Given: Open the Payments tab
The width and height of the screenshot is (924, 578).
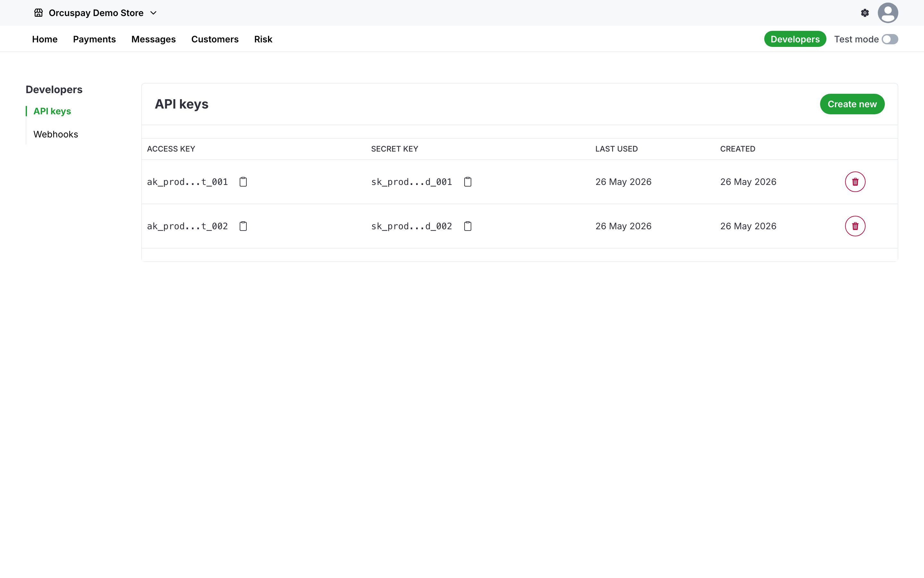Looking at the screenshot, I should pyautogui.click(x=94, y=39).
